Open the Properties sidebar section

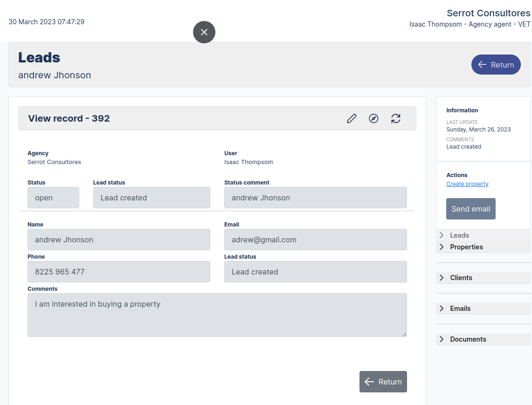441,247
